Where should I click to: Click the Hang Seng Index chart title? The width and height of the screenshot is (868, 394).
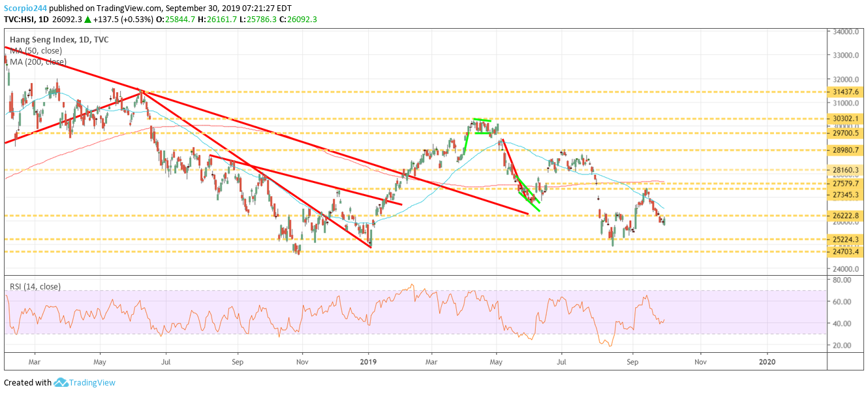59,39
